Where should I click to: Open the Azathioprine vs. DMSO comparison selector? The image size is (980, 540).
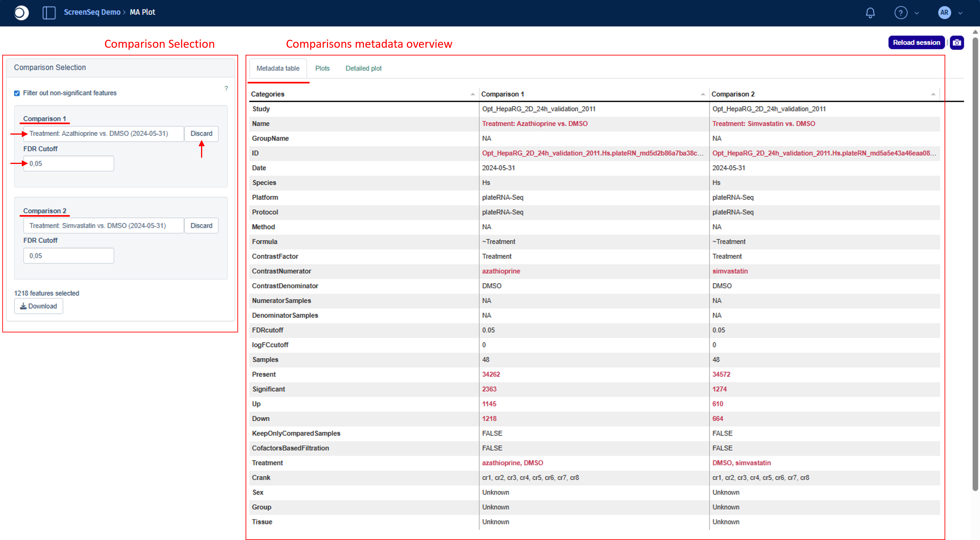[x=104, y=134]
